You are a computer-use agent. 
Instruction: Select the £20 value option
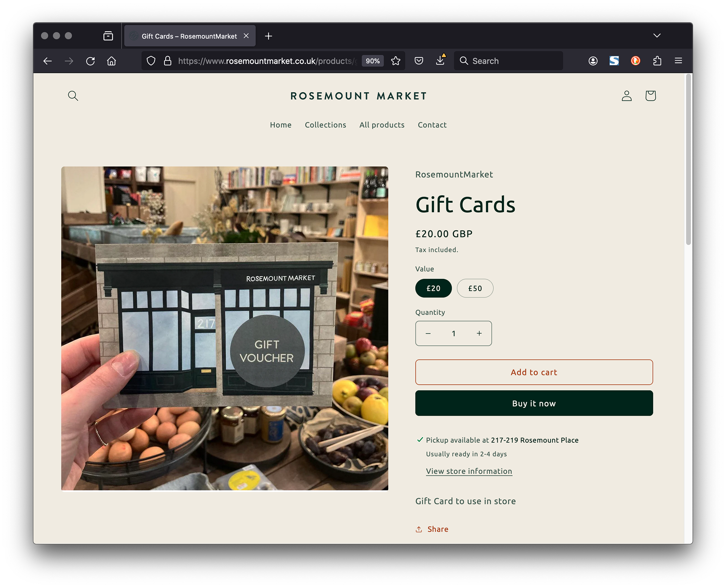[433, 288]
